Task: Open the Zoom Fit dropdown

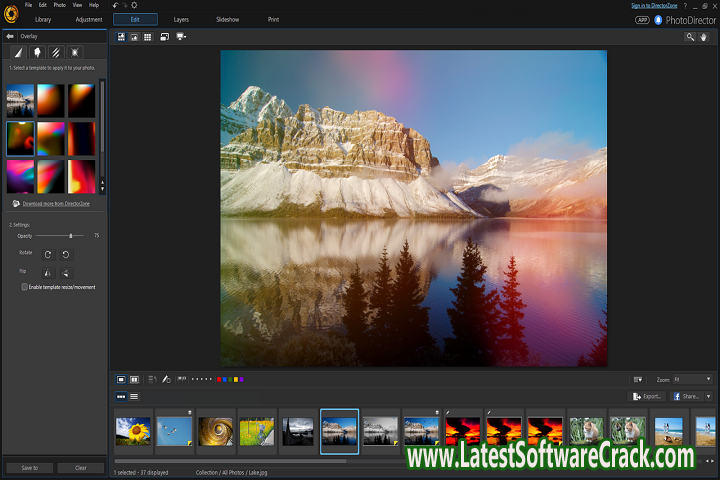Action: click(693, 379)
